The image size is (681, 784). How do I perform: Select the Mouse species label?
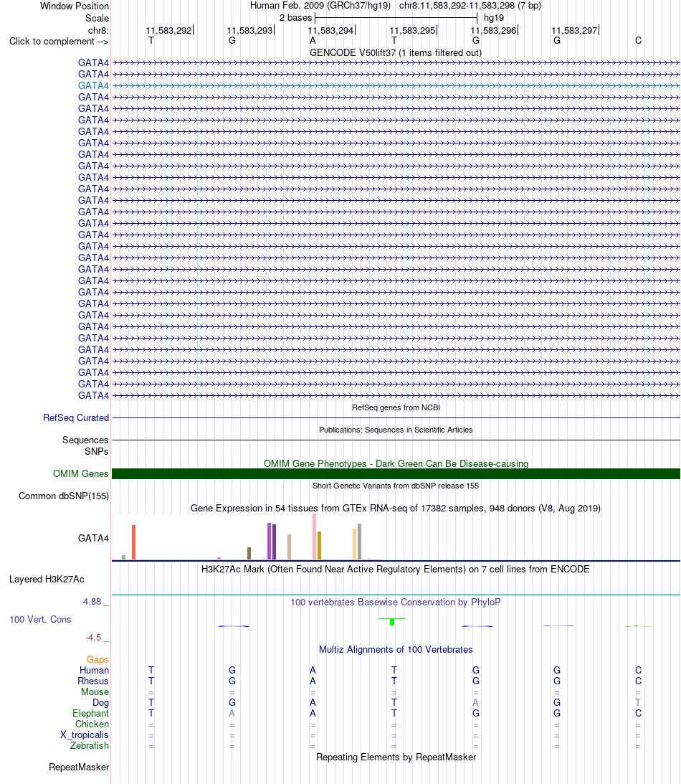click(95, 691)
